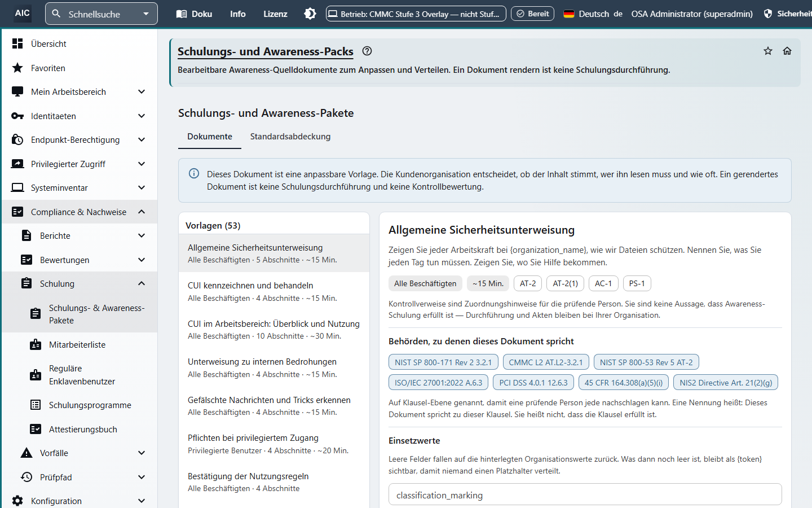Click the Mitarbeiterliste badge icon
Screen dimensions: 812x508
[x=36, y=345]
